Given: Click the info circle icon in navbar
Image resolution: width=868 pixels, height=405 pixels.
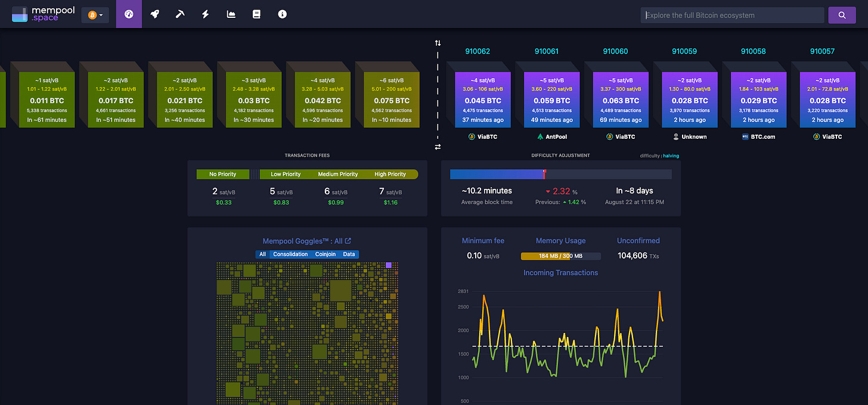Looking at the screenshot, I should click(x=282, y=14).
